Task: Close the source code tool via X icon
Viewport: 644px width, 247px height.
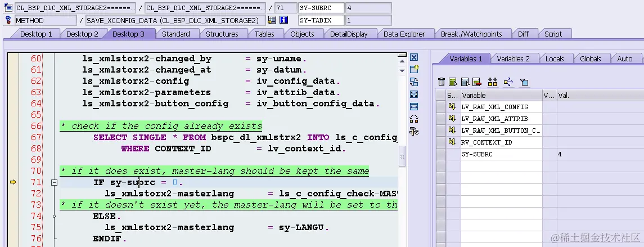Action: point(414,57)
